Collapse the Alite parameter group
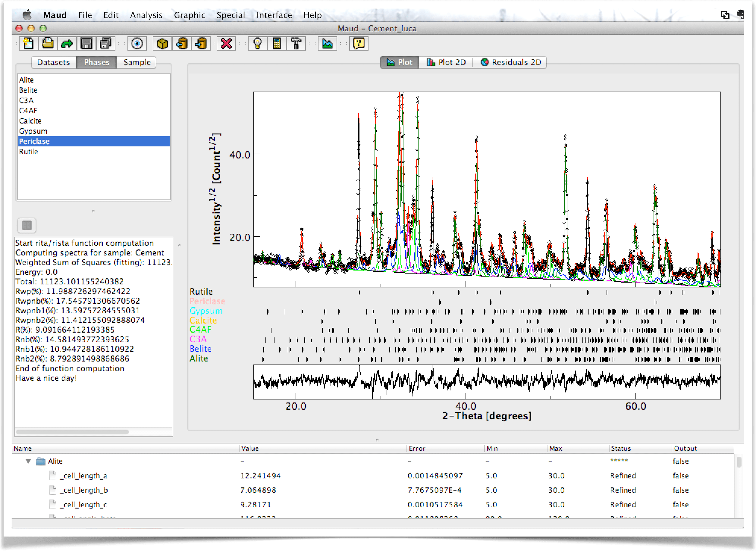 (x=28, y=461)
